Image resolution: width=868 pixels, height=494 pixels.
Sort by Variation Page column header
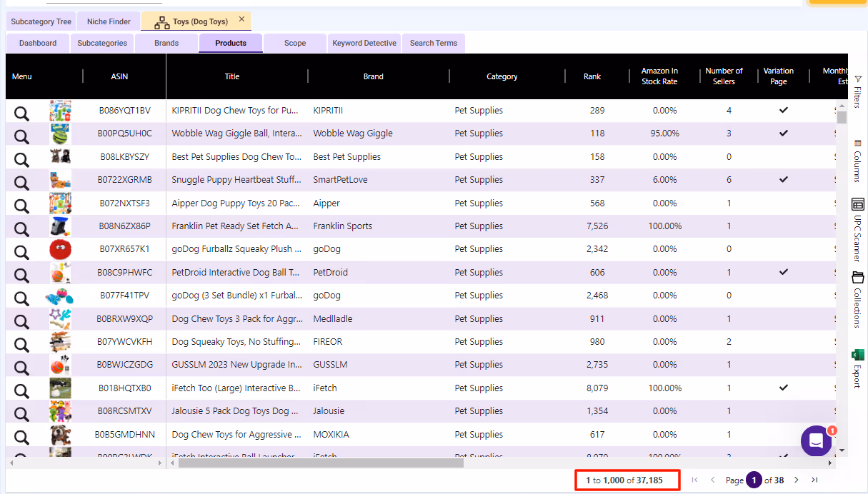[779, 76]
